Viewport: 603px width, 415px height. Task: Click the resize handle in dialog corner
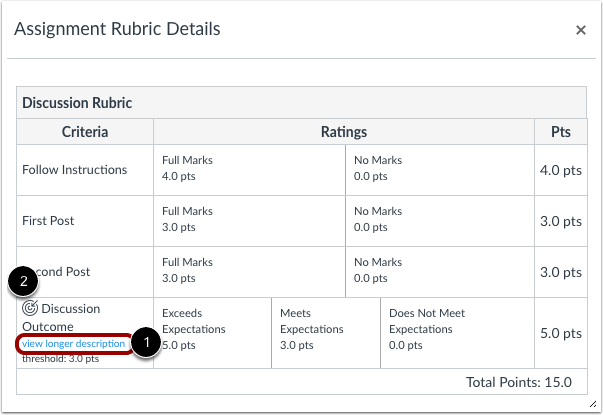click(x=593, y=404)
